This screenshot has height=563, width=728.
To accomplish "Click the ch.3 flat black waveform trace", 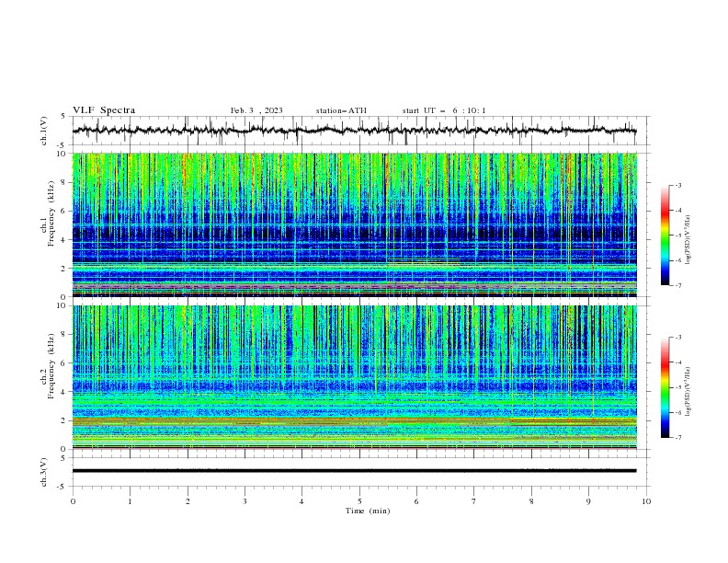I will tap(354, 471).
